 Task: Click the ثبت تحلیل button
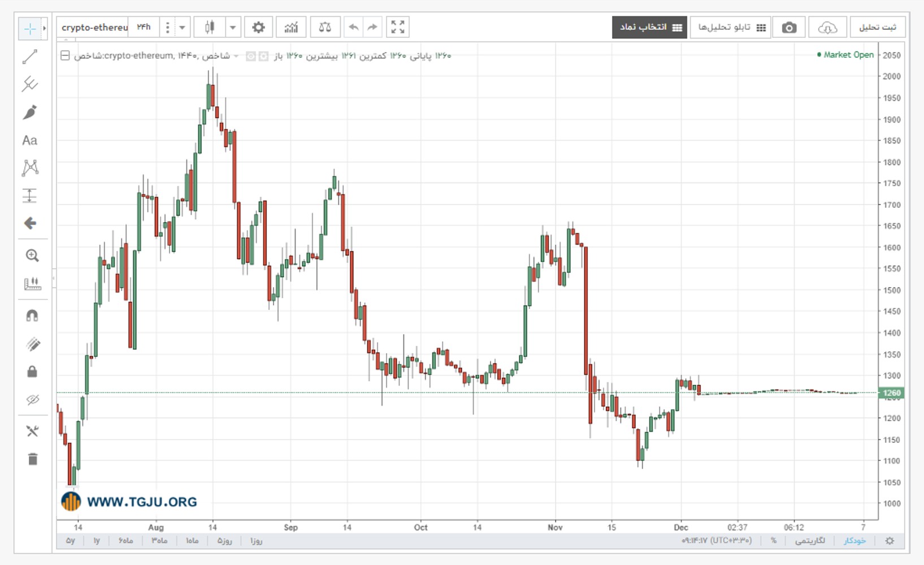877,27
